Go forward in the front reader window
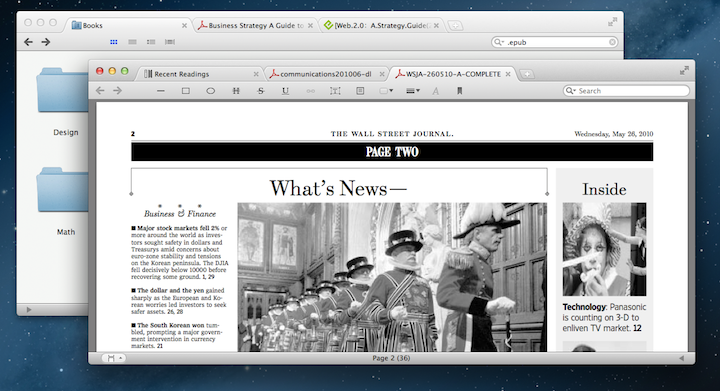The width and height of the screenshot is (720, 391). [x=118, y=91]
